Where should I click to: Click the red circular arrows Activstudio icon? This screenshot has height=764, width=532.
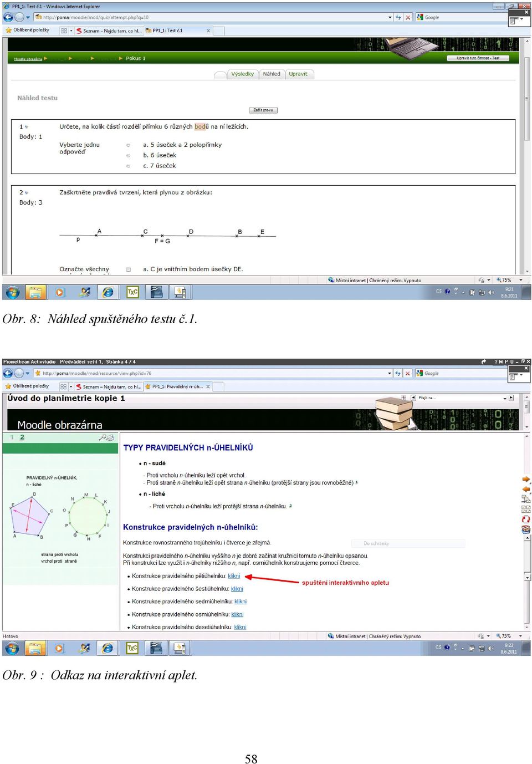(526, 519)
